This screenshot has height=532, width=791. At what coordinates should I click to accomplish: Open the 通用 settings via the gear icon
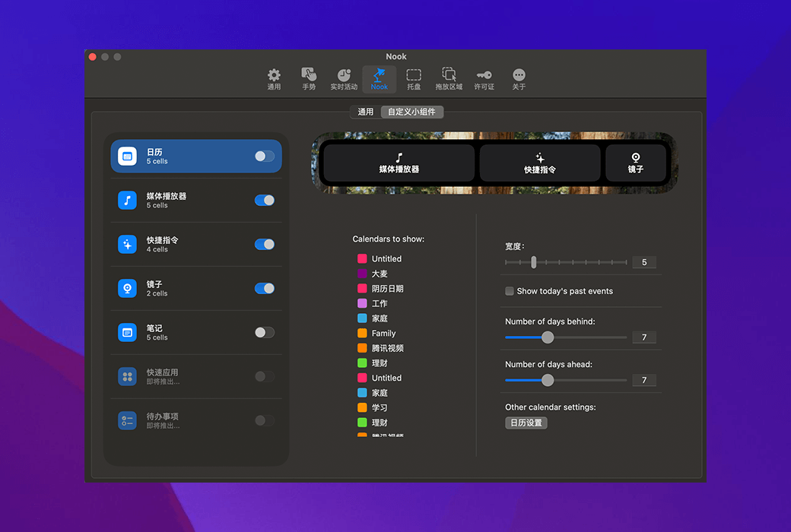tap(274, 77)
